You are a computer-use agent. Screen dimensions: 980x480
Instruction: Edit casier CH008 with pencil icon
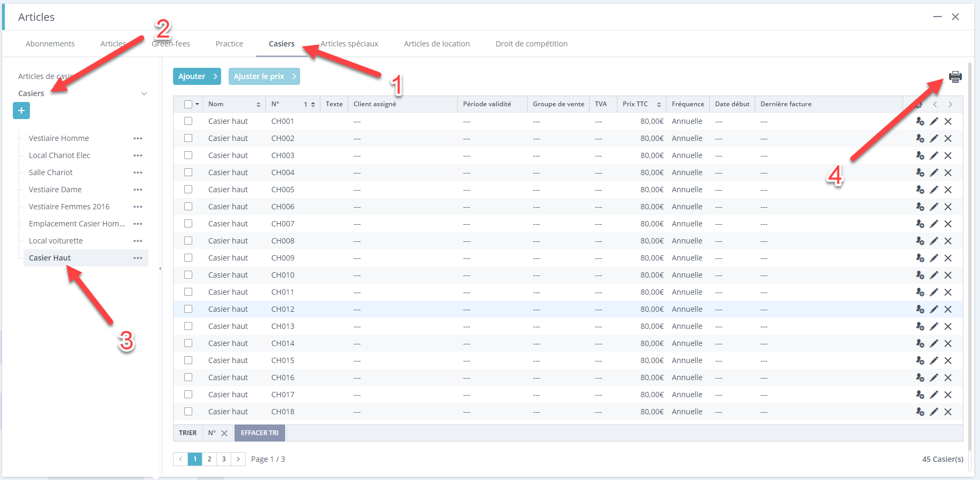tap(934, 241)
